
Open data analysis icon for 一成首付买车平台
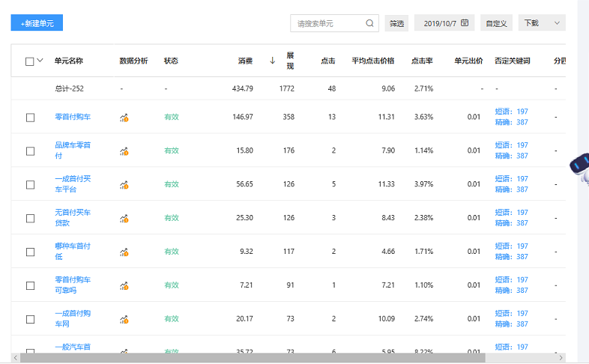[x=124, y=185]
